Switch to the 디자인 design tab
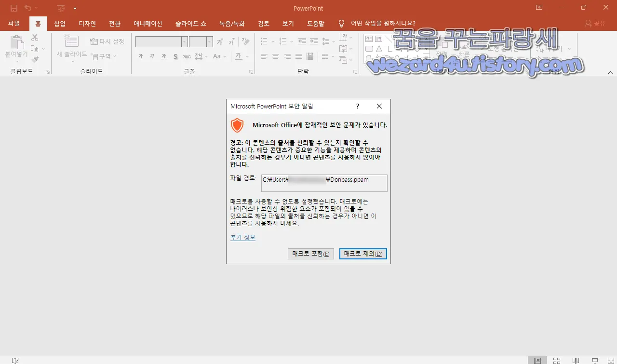Image resolution: width=617 pixels, height=364 pixels. coord(87,23)
